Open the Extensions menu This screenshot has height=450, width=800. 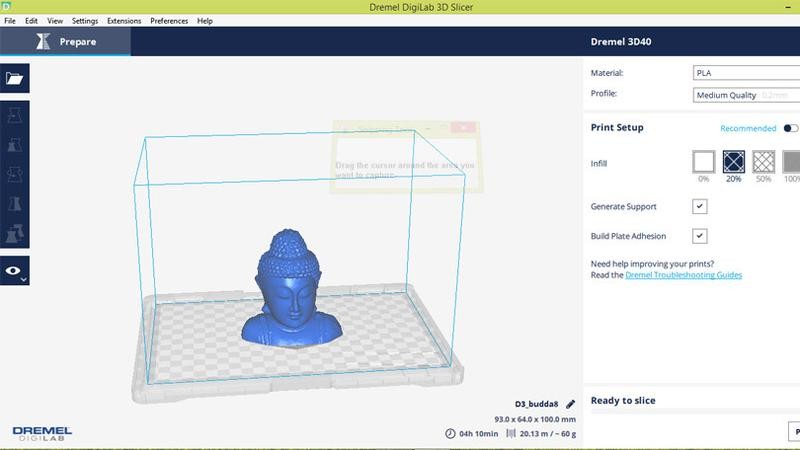click(x=124, y=20)
